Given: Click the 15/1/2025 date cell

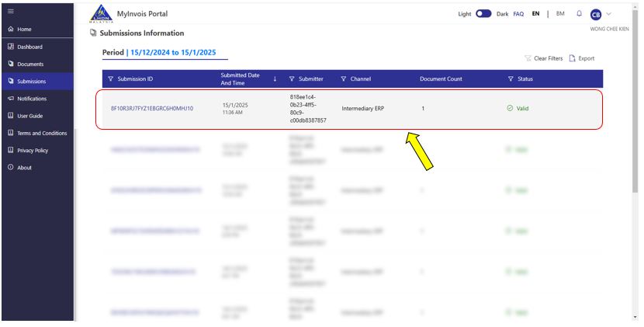Looking at the screenshot, I should point(235,109).
